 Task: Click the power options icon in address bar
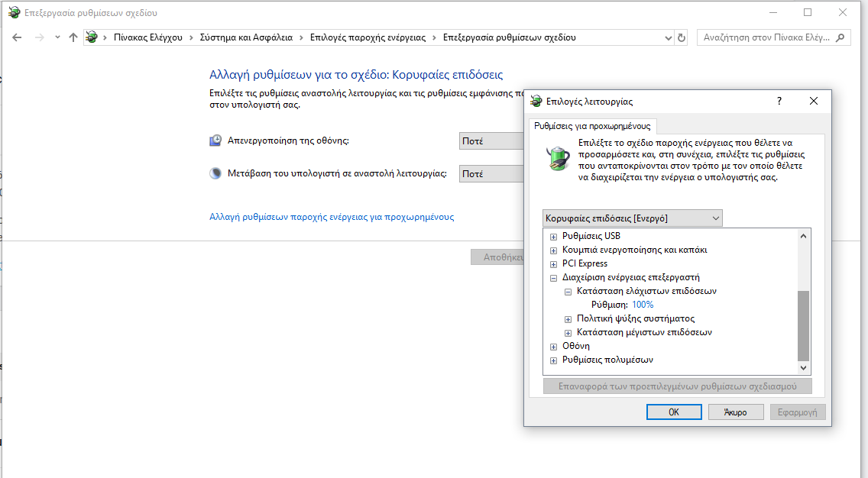[x=92, y=37]
